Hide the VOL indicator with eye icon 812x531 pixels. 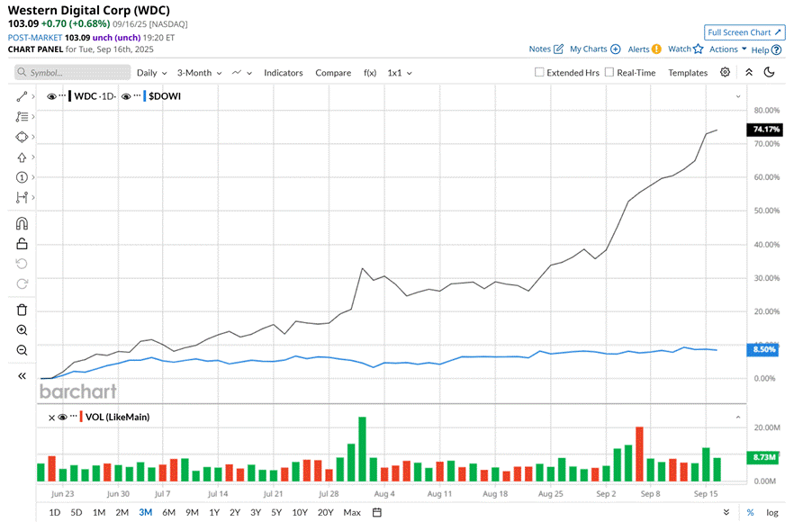[x=63, y=417]
